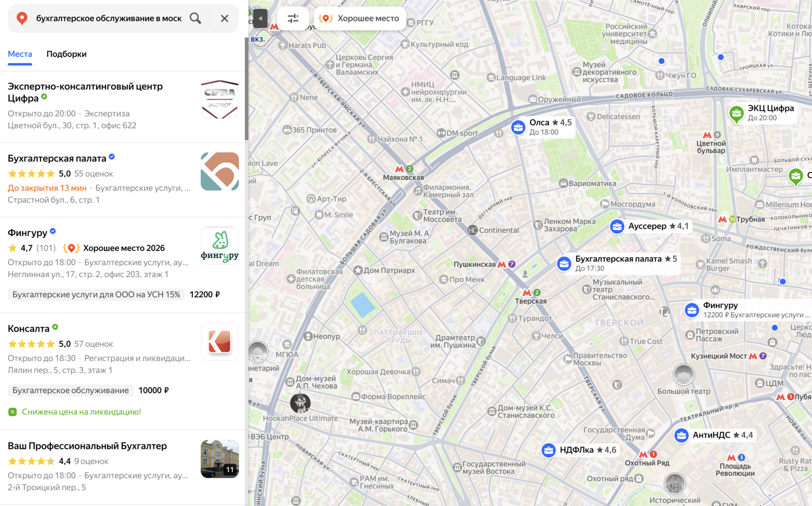
Task: Click the 365 Принтов map icon
Action: pyautogui.click(x=287, y=130)
